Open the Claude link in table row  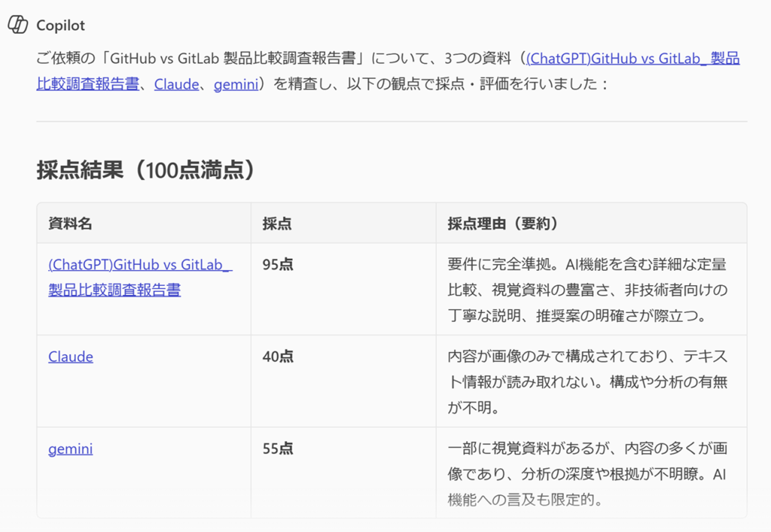71,357
